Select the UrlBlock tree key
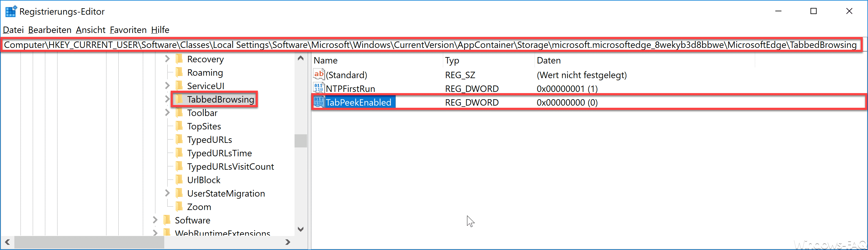Image resolution: width=868 pixels, height=250 pixels. click(203, 180)
